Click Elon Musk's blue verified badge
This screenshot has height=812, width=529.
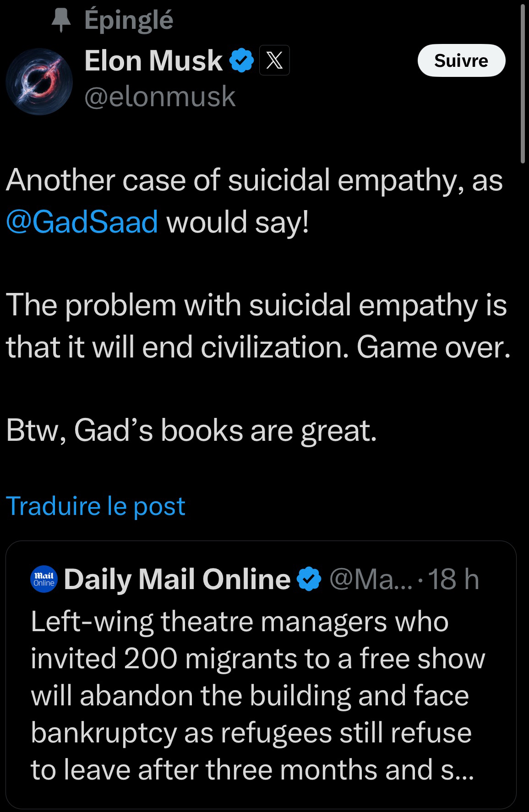point(241,61)
